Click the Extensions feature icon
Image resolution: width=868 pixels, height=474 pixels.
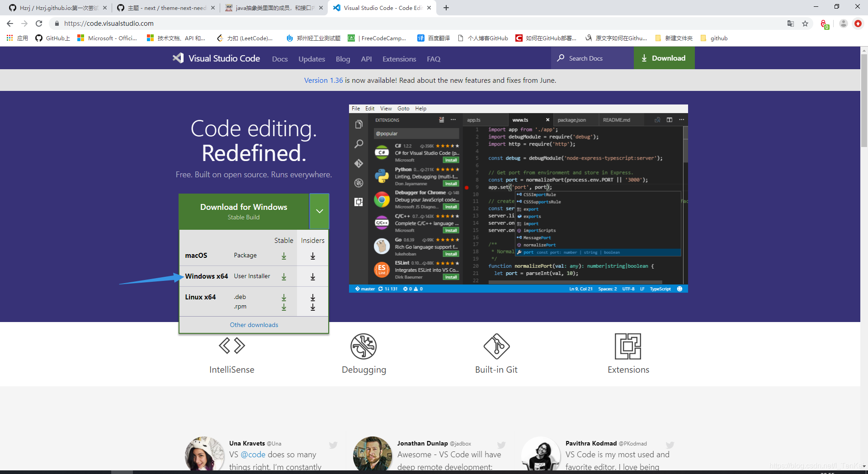628,346
